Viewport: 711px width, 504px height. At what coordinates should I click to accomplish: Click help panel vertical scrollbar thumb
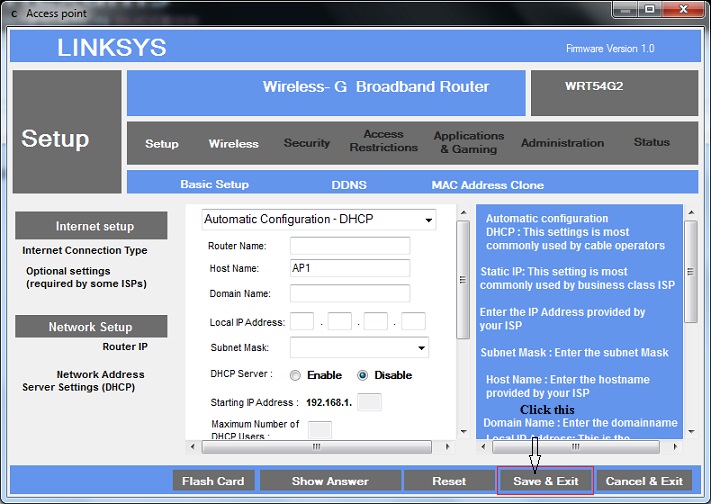tap(691, 272)
